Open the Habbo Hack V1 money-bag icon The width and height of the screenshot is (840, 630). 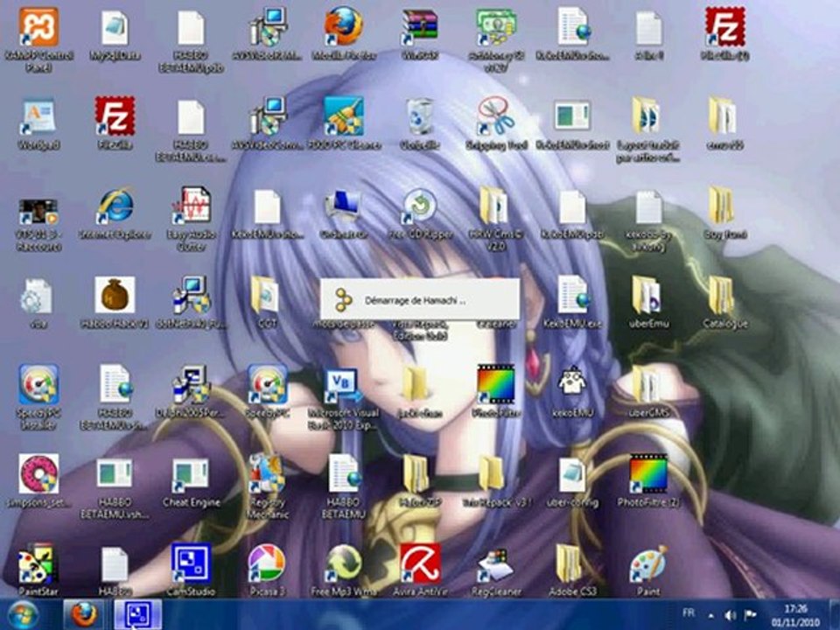pos(115,295)
